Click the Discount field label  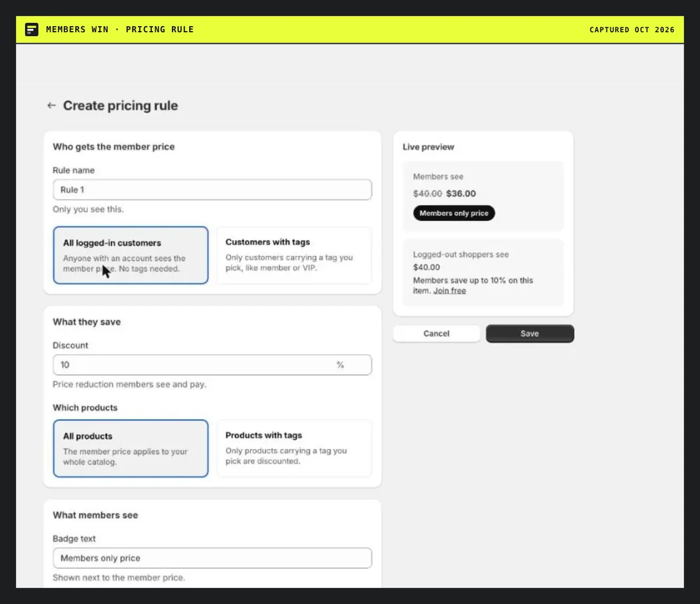click(x=70, y=345)
